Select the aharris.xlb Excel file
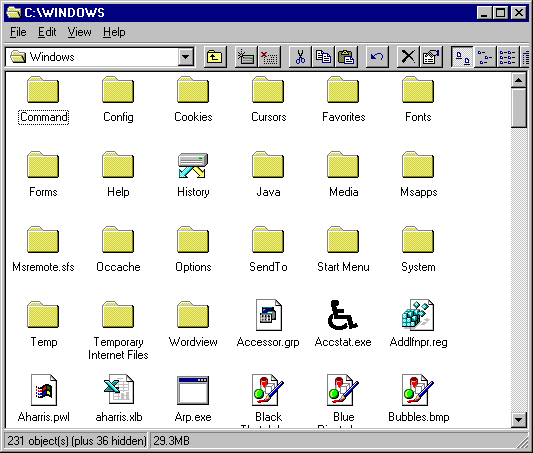The width and height of the screenshot is (533, 453). point(119,389)
